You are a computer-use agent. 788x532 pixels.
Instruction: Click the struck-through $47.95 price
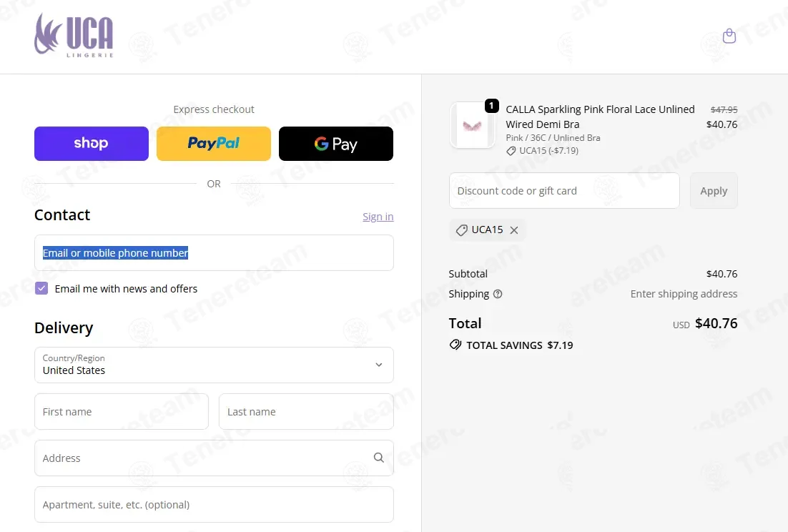pos(724,109)
